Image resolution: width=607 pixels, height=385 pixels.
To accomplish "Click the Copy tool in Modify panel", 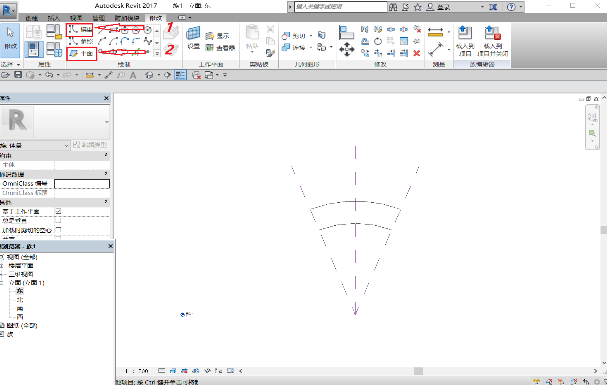I will click(365, 53).
